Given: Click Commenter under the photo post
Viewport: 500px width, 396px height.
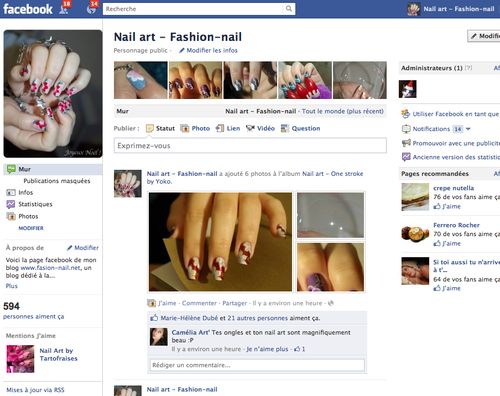Looking at the screenshot, I should (199, 303).
